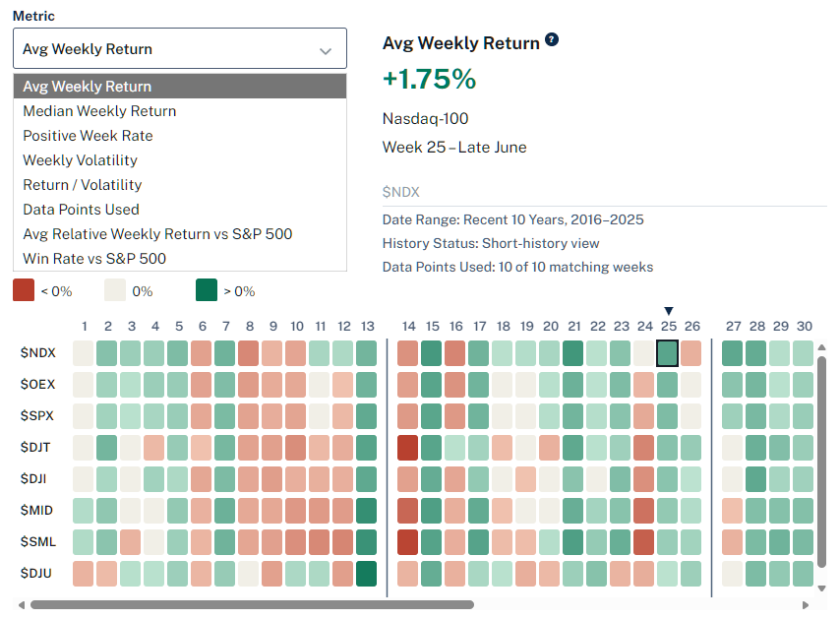Image resolution: width=840 pixels, height=619 pixels.
Task: Pick Weekly Volatility from list
Action: [x=180, y=160]
